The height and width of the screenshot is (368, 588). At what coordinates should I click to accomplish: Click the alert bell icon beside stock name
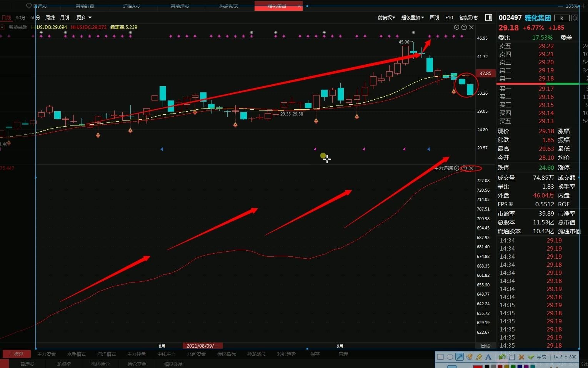tap(575, 18)
